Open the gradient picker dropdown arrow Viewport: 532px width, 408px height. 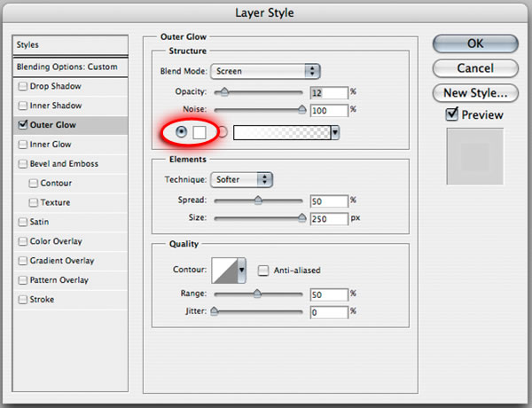[x=335, y=132]
